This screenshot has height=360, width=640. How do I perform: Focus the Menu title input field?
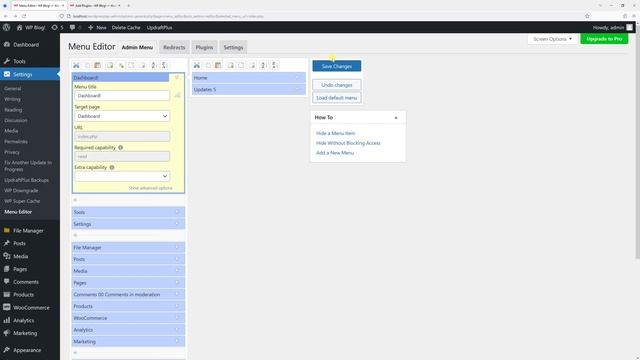pyautogui.click(x=122, y=96)
